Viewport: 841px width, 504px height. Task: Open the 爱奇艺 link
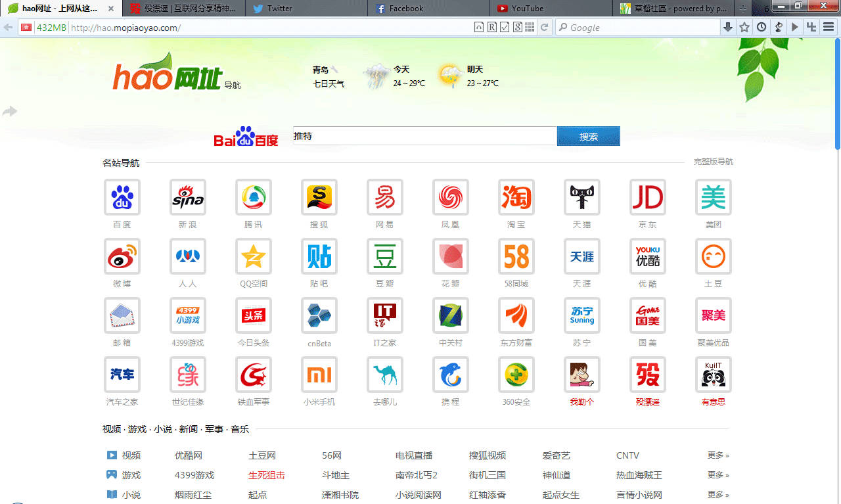pyautogui.click(x=557, y=455)
